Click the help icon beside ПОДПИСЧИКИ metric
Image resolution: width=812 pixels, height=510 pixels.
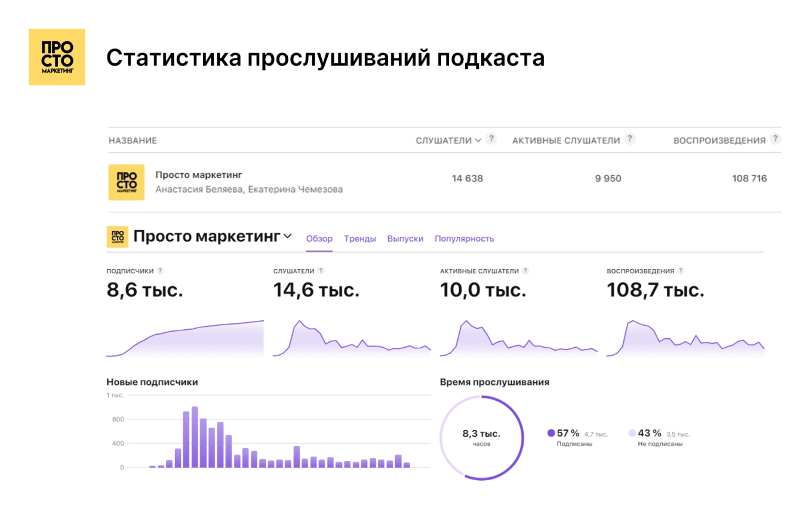pos(160,271)
